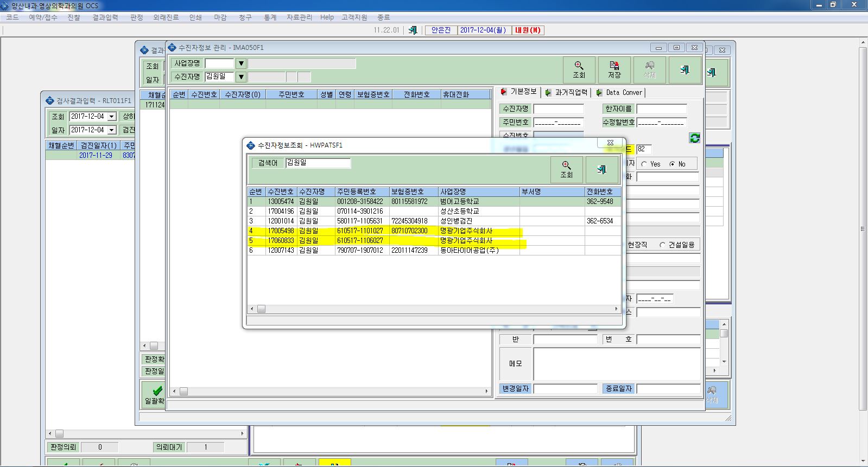Click the 조회 magnifier icon in the patient info window

(x=579, y=70)
